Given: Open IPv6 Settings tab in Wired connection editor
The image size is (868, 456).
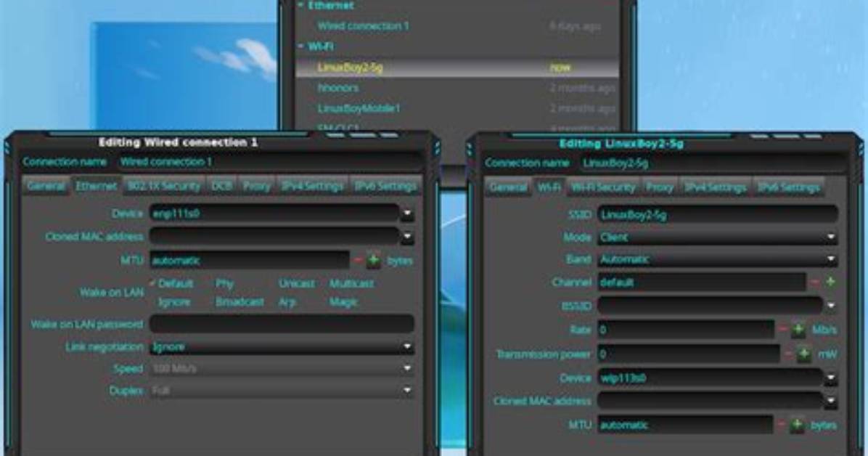Looking at the screenshot, I should pyautogui.click(x=386, y=186).
